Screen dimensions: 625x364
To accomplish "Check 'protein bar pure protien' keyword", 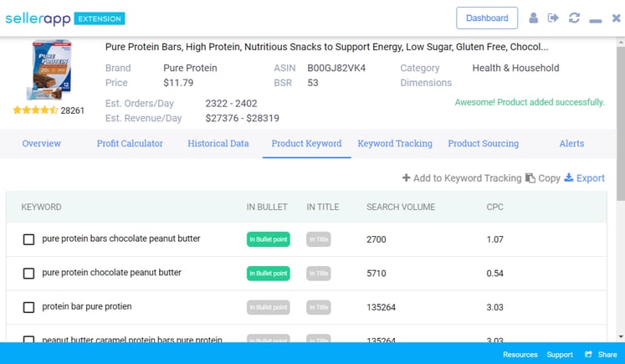I will [28, 307].
